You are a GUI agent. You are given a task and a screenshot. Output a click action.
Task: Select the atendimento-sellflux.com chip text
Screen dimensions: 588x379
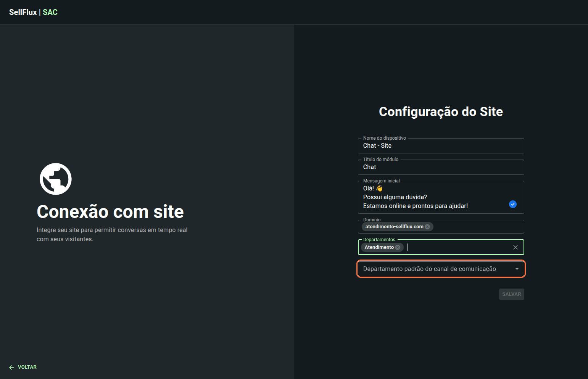pyautogui.click(x=394, y=227)
